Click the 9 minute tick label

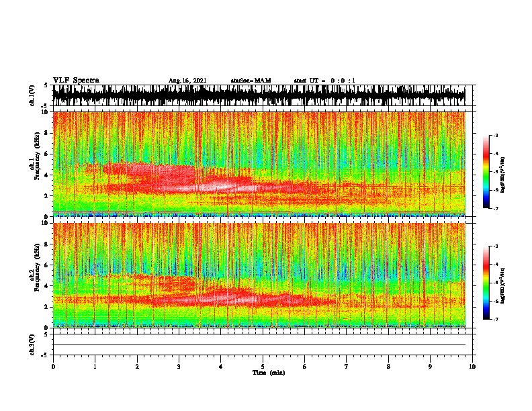(430, 367)
